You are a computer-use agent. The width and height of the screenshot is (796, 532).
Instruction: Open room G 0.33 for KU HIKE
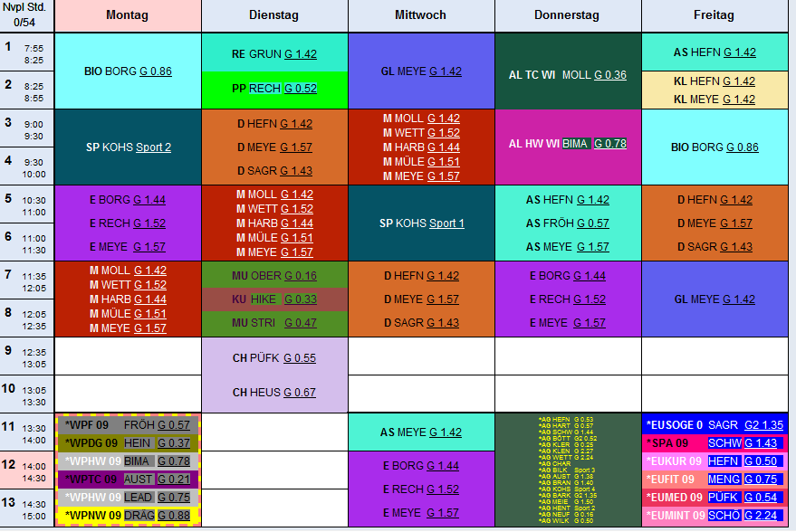[x=301, y=299]
